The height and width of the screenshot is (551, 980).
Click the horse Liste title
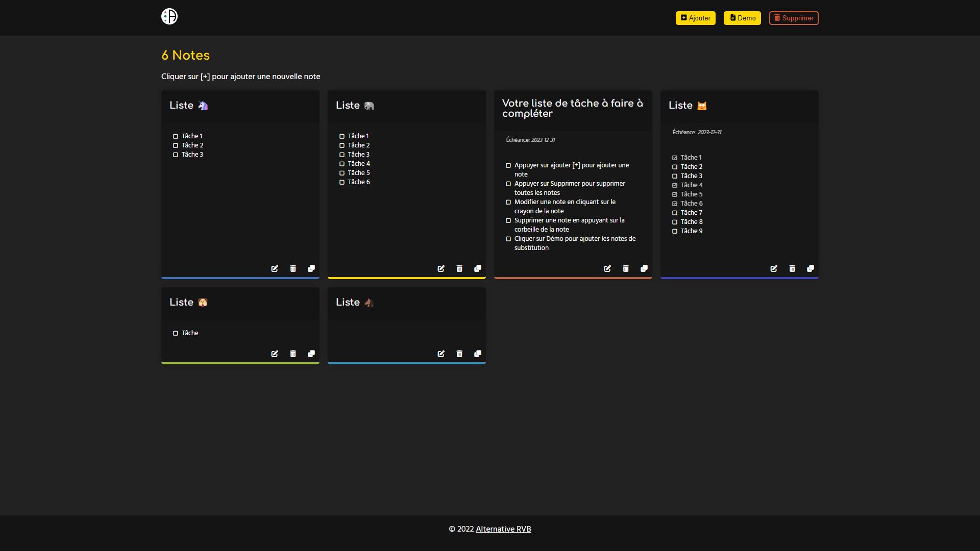pos(355,302)
